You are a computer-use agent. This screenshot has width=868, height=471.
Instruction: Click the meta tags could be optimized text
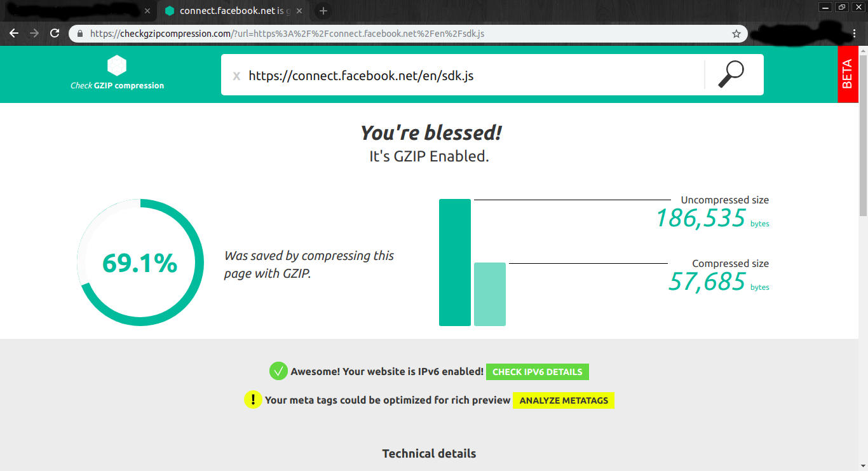388,400
